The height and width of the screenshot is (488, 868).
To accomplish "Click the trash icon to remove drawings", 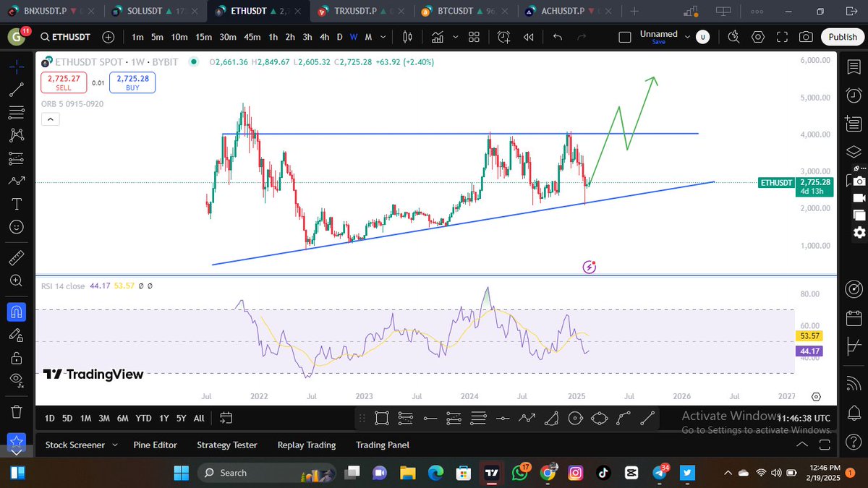I will click(x=17, y=411).
